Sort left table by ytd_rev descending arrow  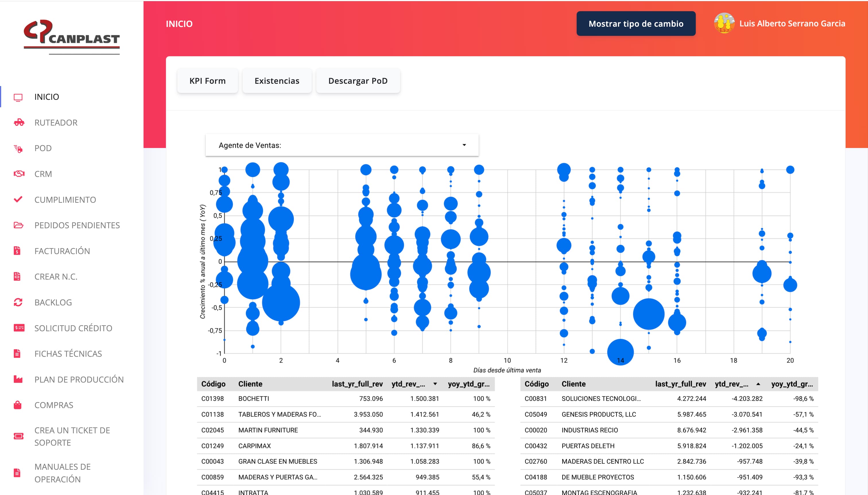pyautogui.click(x=435, y=384)
